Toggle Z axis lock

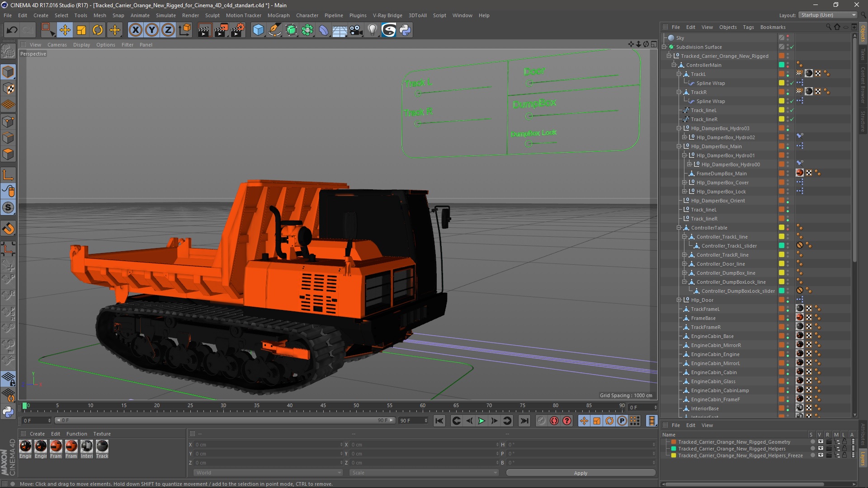coord(168,30)
